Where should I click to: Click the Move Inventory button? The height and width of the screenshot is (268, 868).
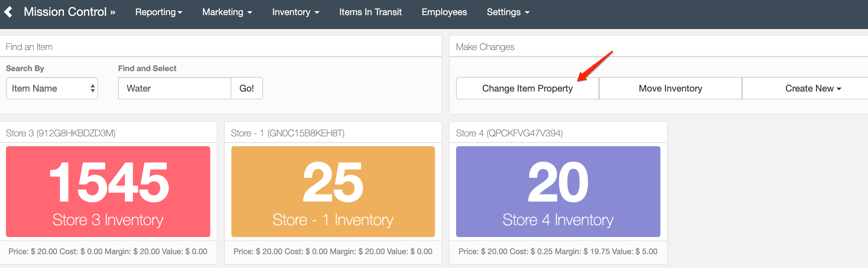(x=671, y=88)
